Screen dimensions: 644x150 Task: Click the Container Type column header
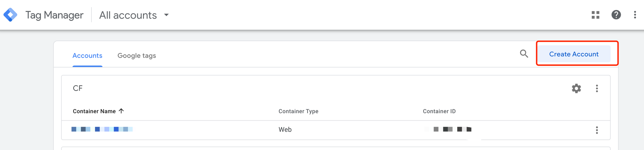click(298, 111)
